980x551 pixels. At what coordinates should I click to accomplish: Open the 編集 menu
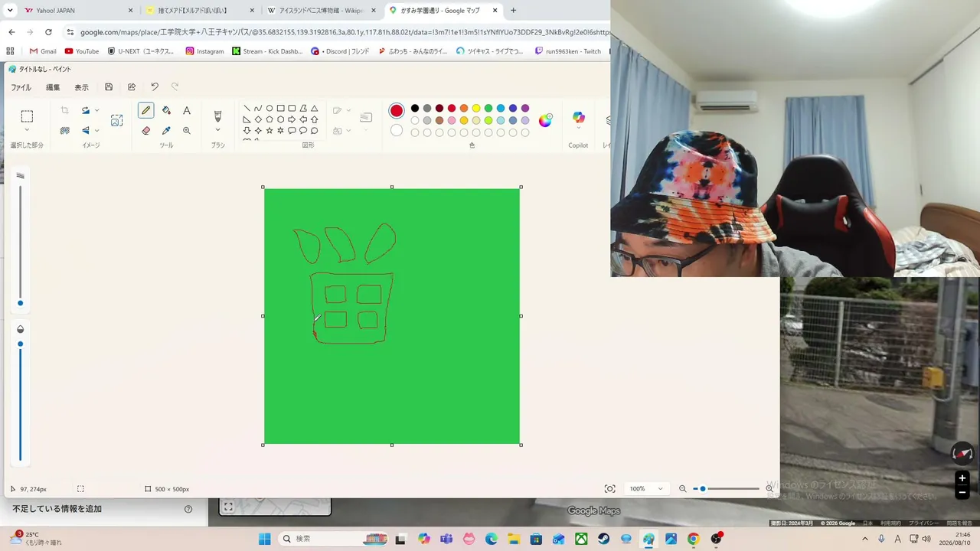(x=53, y=87)
